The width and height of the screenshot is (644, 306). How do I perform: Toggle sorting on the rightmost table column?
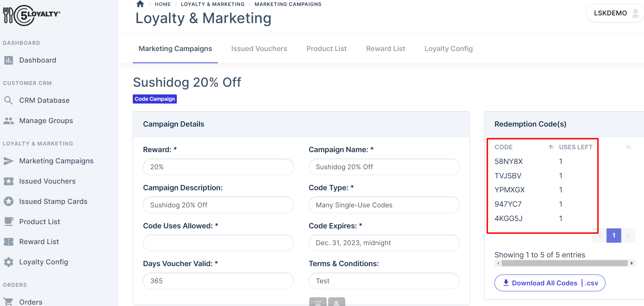tap(629, 147)
